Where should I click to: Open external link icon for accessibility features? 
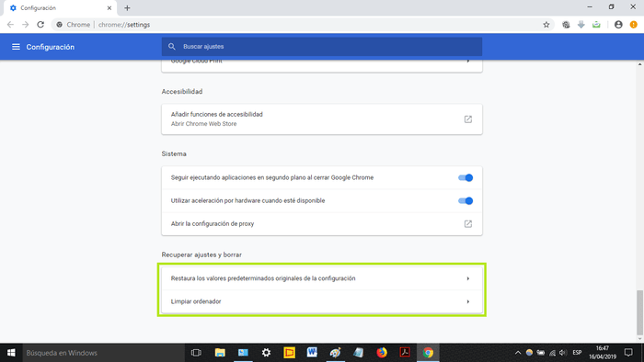(x=467, y=119)
